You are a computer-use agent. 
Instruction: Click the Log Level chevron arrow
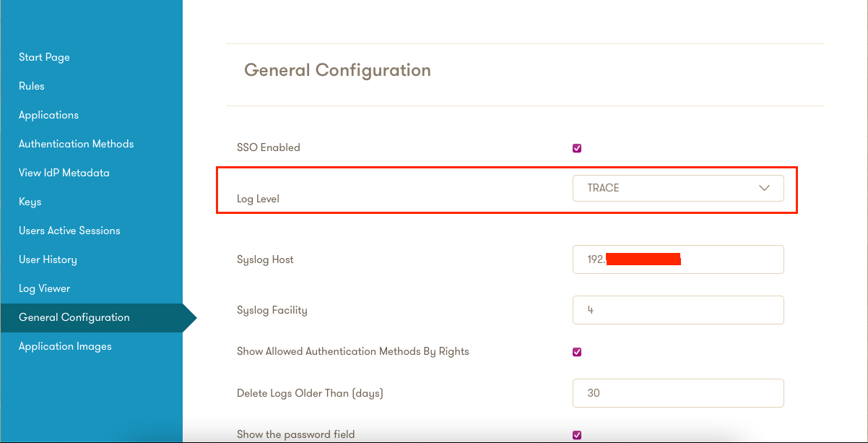(765, 188)
